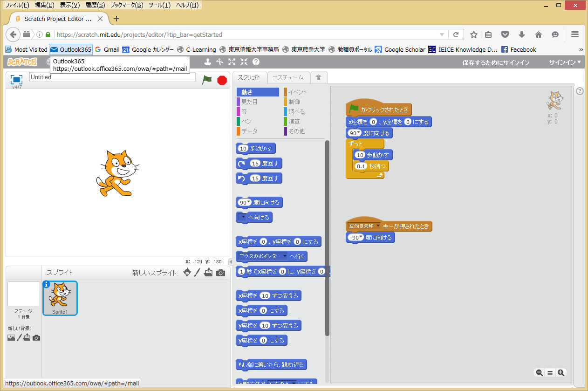Click the 0.1 value in 秒待つ block

click(361, 166)
